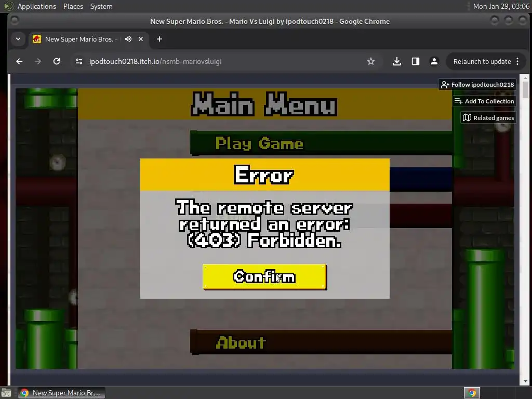
Task: Close the New Super Mario Bros. tab
Action: coord(141,39)
